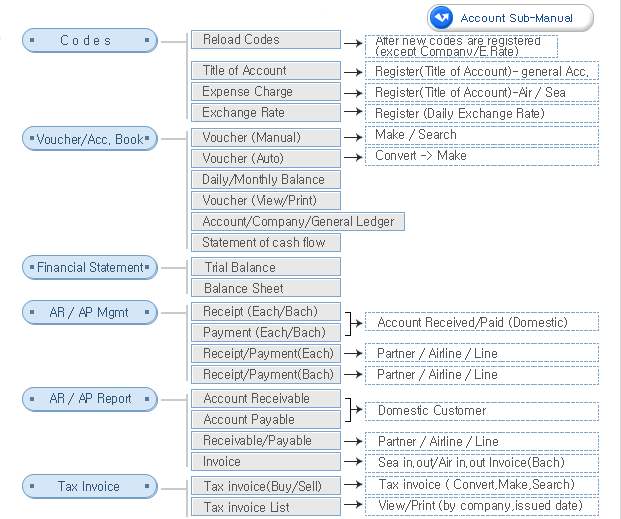Click the Account Receivable item
Screen dimensions: 621x519
click(x=265, y=398)
